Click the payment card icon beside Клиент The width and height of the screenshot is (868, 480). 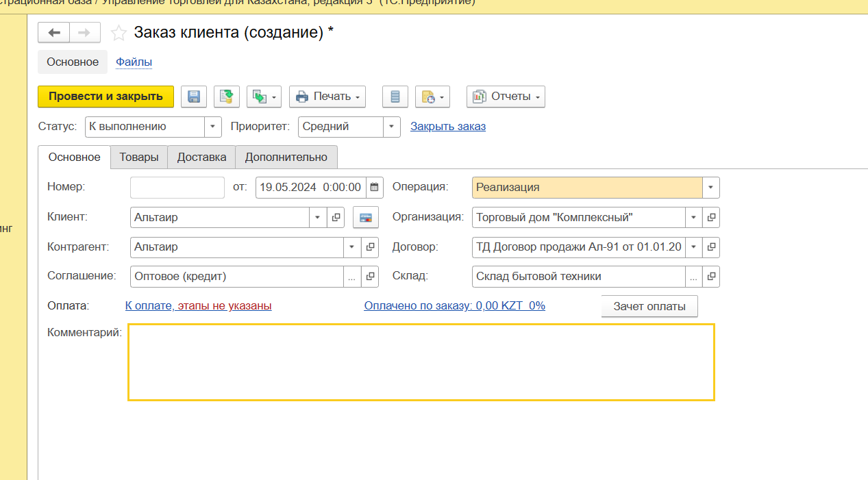(366, 218)
